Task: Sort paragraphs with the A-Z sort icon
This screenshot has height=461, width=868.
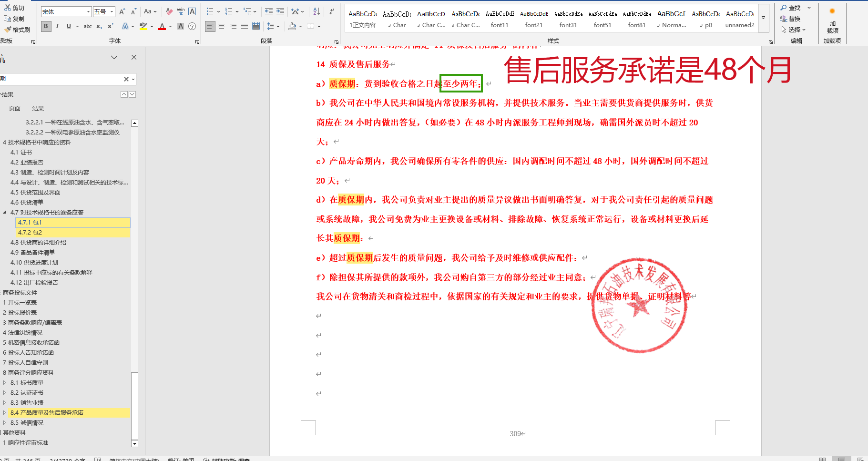Action: click(317, 11)
